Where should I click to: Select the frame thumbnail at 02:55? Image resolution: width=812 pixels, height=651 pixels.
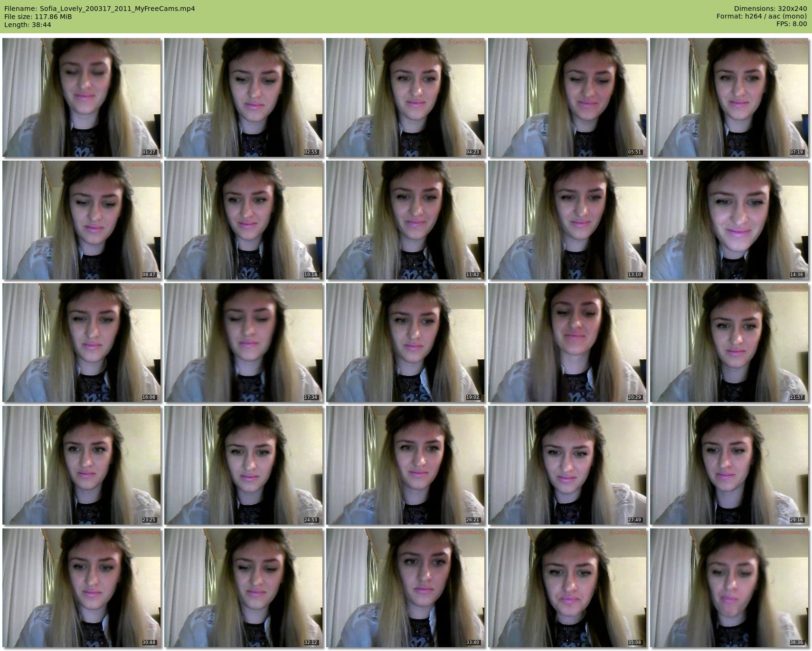pos(244,97)
